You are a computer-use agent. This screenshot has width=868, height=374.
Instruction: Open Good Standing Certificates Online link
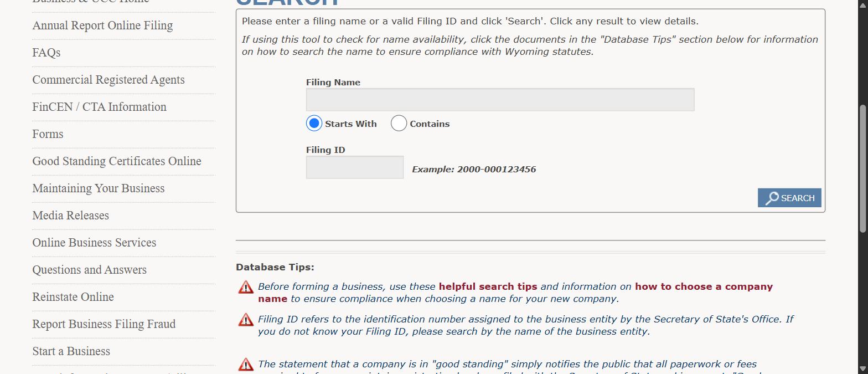117,161
